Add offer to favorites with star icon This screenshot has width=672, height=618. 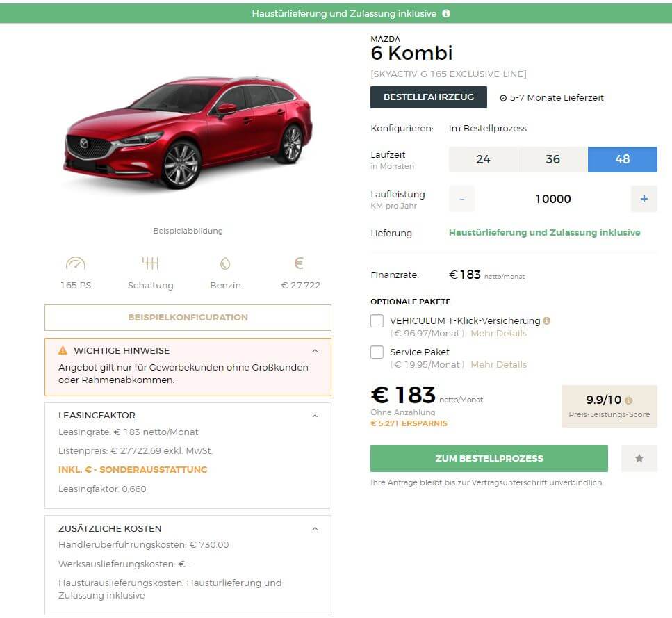[x=639, y=458]
